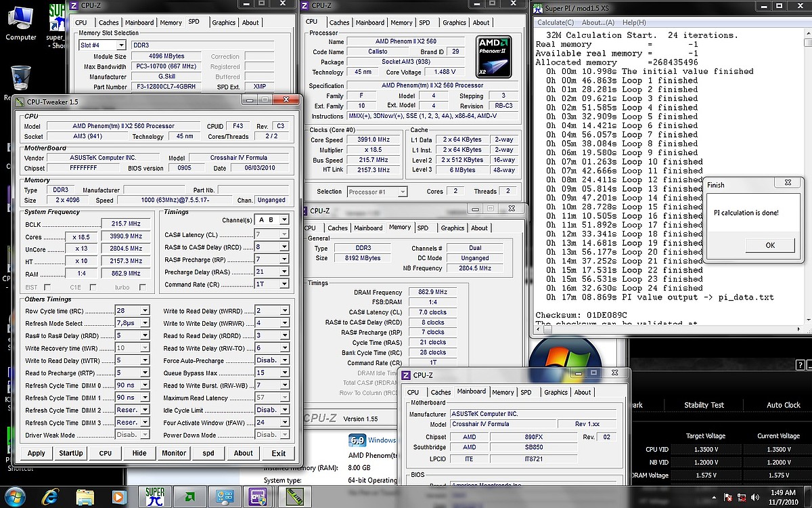Switch to SPD tab in CPU-Z Memory window

(423, 228)
